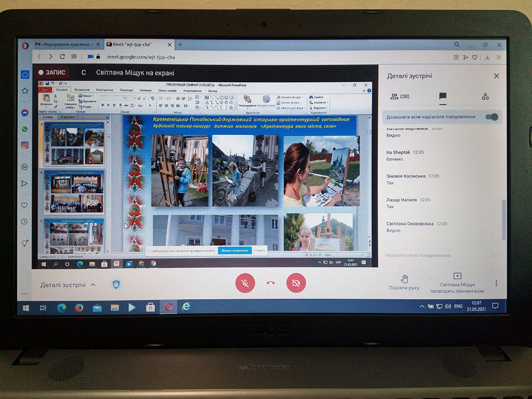Close the Деталі зустрічі side panel
532x399 pixels.
[496, 76]
